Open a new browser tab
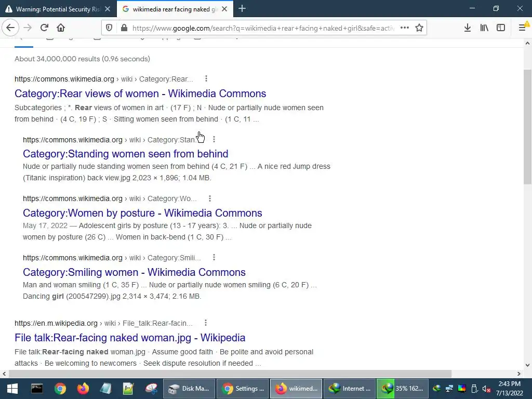This screenshot has width=532, height=399. (242, 9)
